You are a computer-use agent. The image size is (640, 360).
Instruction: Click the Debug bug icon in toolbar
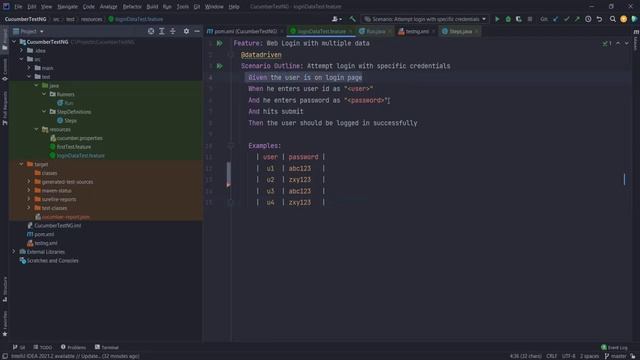tap(508, 19)
